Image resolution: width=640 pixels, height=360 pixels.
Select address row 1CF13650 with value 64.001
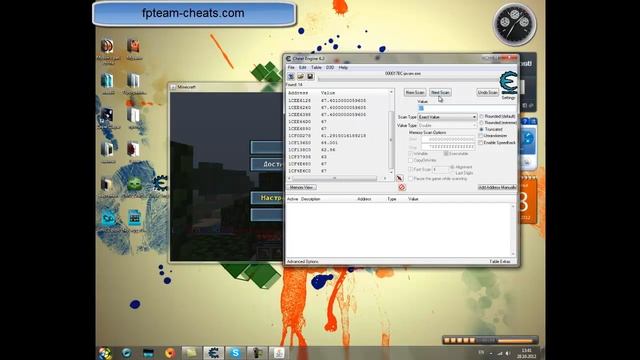[338, 143]
